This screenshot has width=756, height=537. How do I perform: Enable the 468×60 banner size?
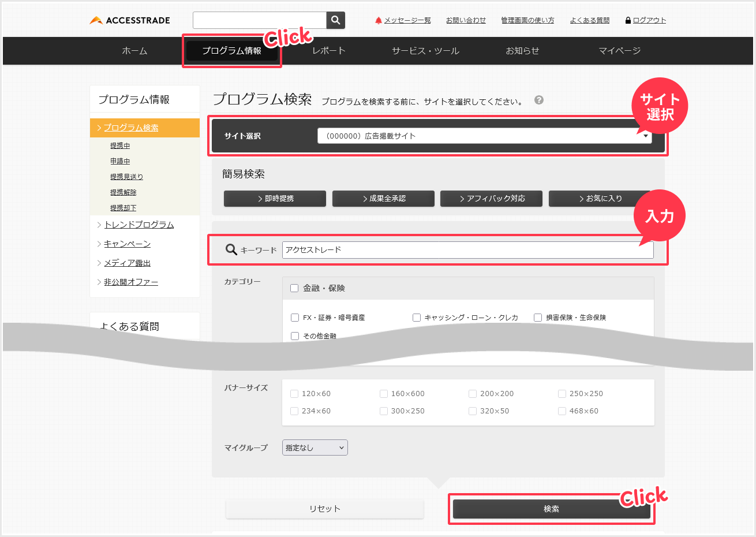562,411
